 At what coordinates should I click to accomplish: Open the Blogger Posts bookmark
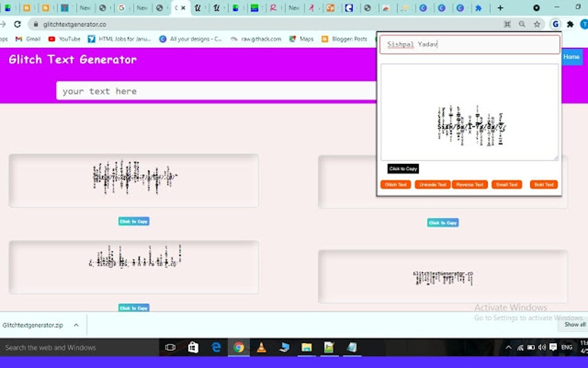[344, 39]
